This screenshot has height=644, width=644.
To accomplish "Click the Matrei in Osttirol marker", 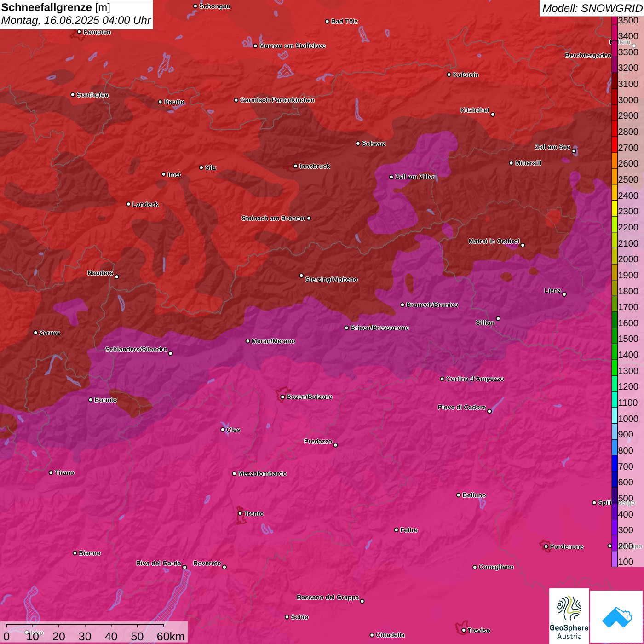I will click(x=523, y=245).
